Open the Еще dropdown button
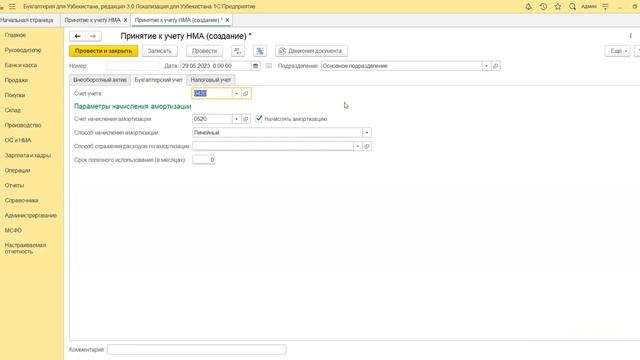640x360 pixels. (x=618, y=51)
